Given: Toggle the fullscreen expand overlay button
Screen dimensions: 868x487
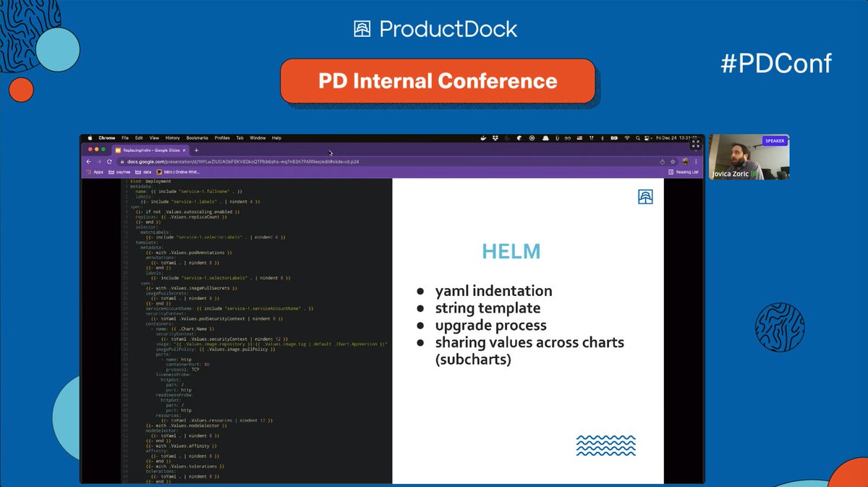Looking at the screenshot, I should coord(695,144).
